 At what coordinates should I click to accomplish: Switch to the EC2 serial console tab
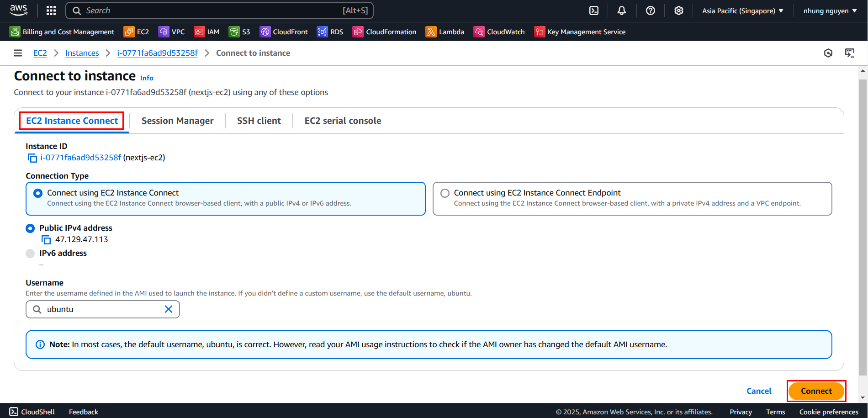point(343,121)
